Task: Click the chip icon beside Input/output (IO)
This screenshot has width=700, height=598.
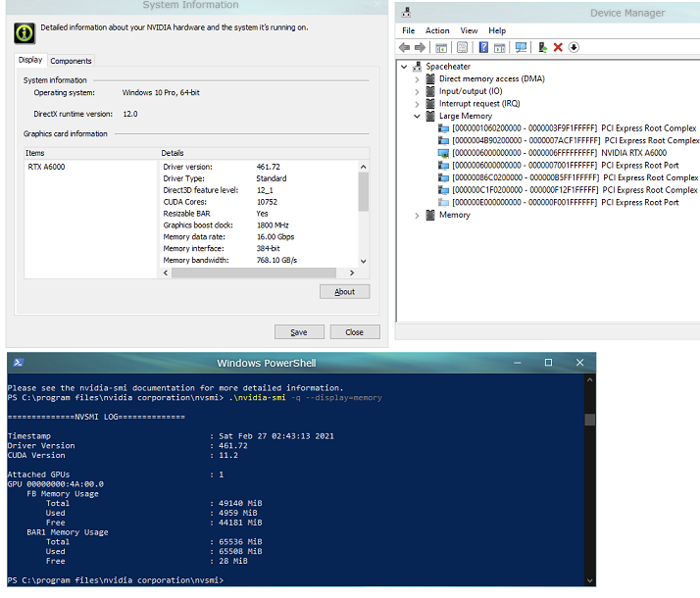Action: [430, 91]
